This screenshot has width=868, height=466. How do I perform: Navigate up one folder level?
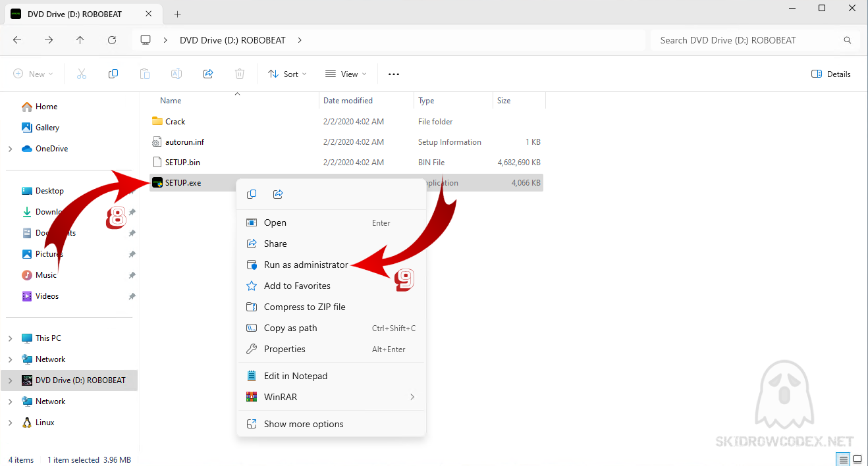point(80,40)
